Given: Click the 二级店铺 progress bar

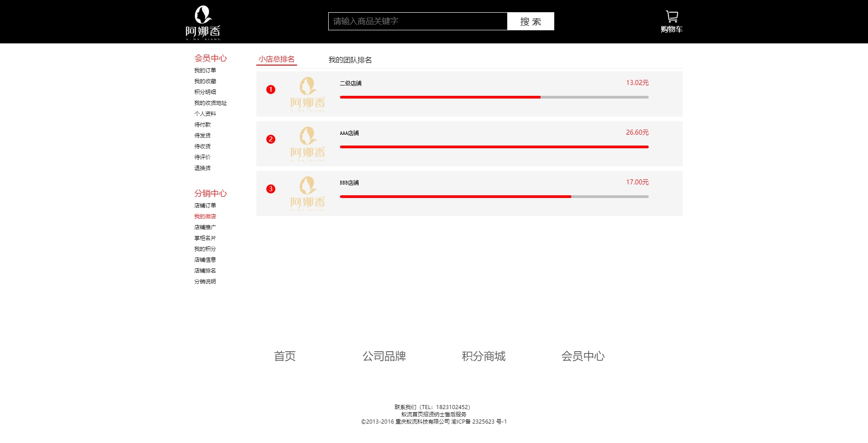Looking at the screenshot, I should pyautogui.click(x=494, y=97).
